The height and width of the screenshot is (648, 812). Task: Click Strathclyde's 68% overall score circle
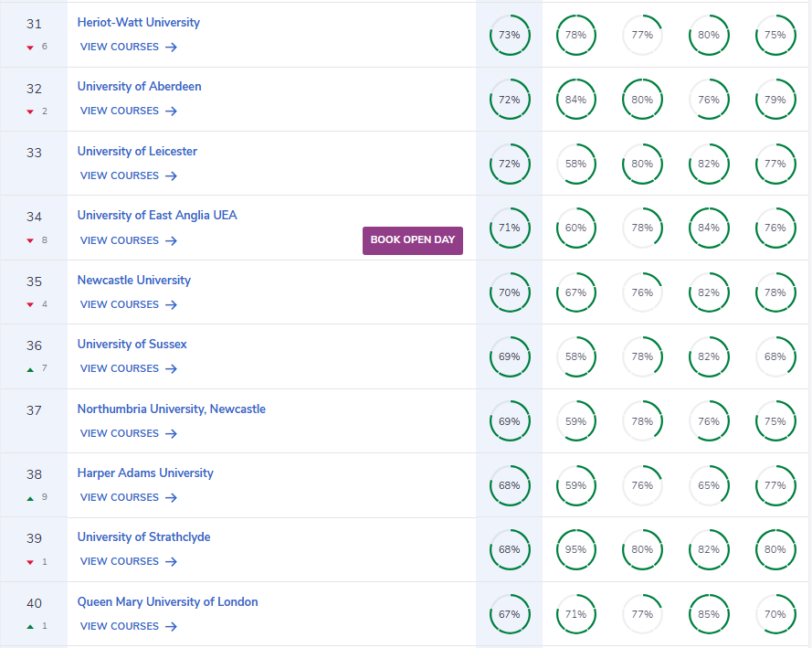click(x=510, y=549)
